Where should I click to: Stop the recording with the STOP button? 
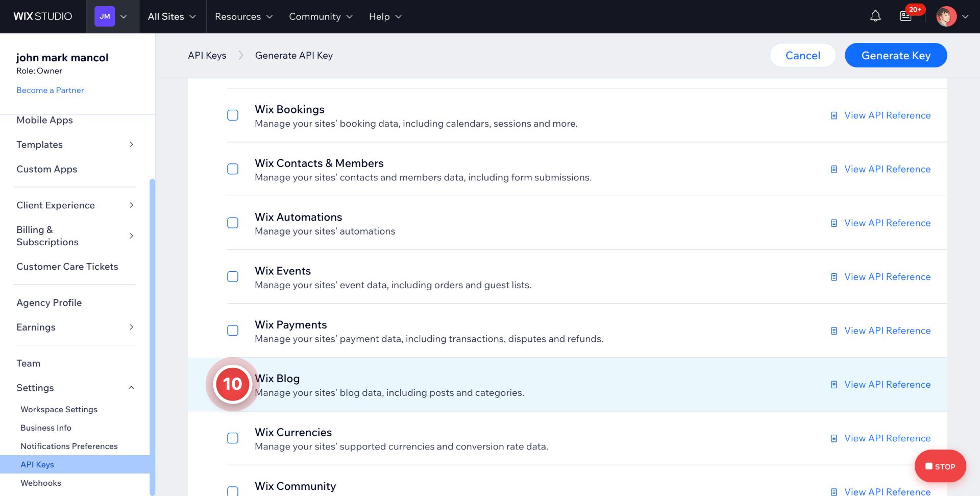[x=940, y=466]
